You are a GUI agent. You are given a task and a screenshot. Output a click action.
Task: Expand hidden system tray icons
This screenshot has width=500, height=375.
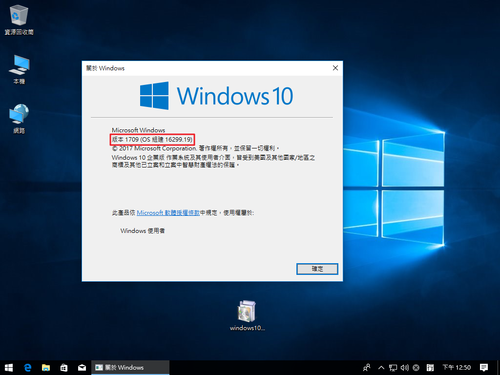tap(381, 367)
